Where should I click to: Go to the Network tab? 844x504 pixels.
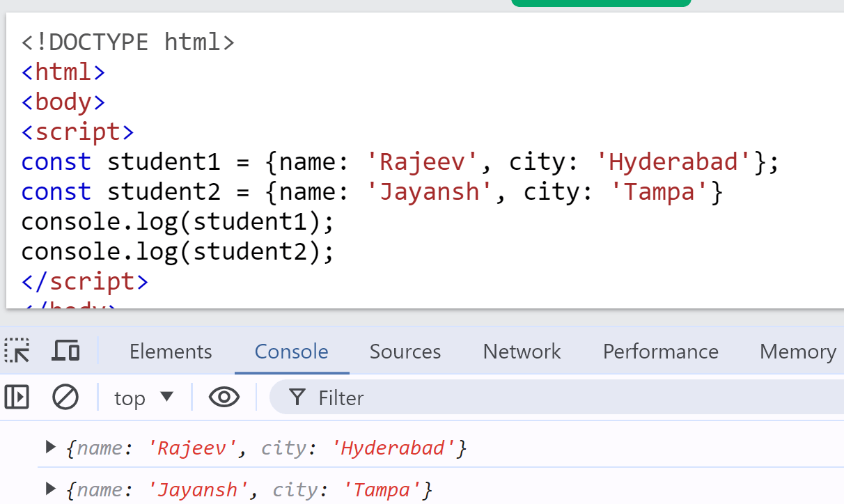coord(522,352)
